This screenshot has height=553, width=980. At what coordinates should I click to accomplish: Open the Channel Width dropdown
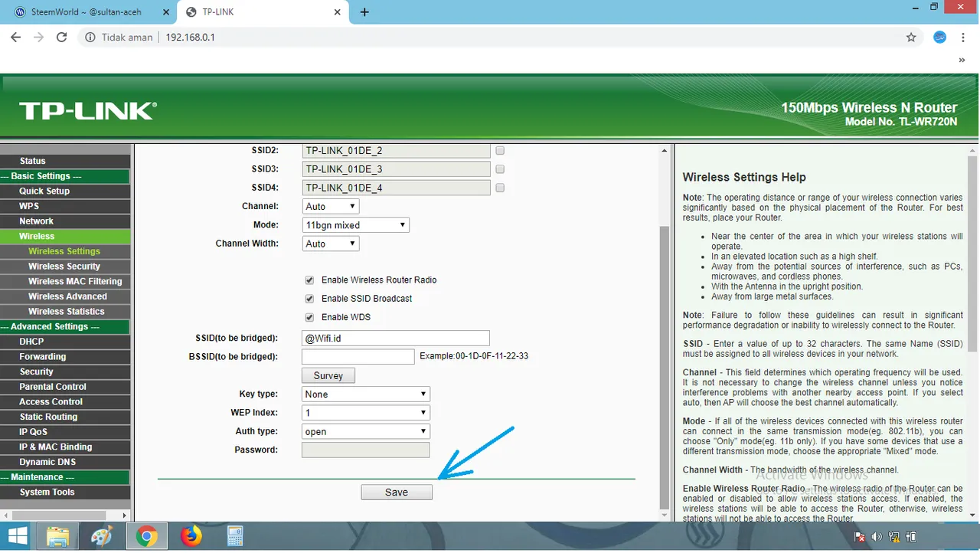pyautogui.click(x=331, y=244)
